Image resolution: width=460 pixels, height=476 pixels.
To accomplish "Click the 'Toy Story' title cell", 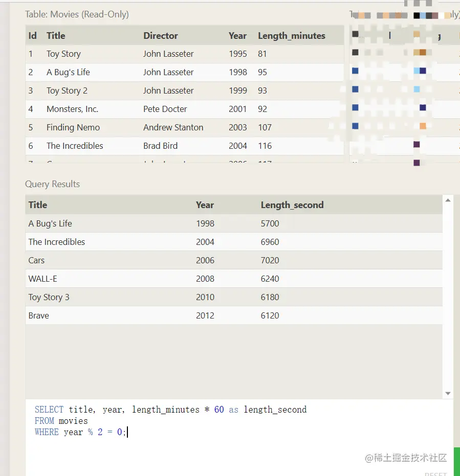I will tap(63, 54).
